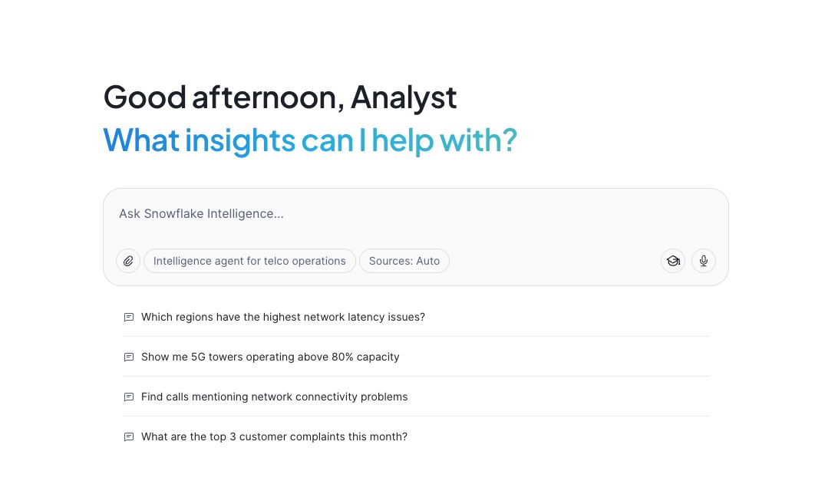The width and height of the screenshot is (815, 504).
Task: Click the divider line above the complaints question
Action: pos(416,417)
